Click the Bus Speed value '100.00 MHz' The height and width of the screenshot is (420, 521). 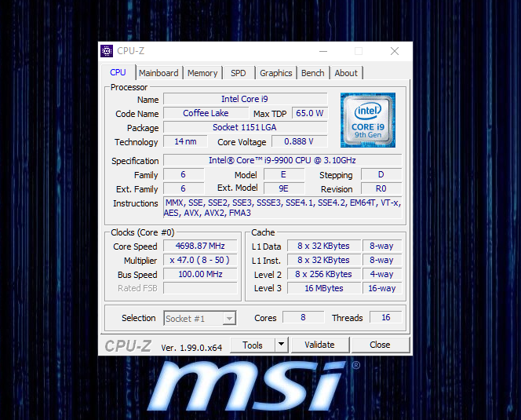click(200, 274)
